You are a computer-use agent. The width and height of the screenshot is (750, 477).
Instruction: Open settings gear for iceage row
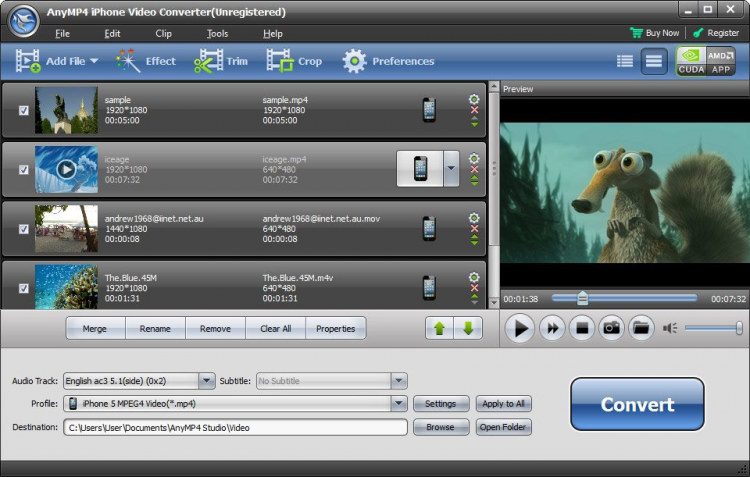tap(474, 158)
